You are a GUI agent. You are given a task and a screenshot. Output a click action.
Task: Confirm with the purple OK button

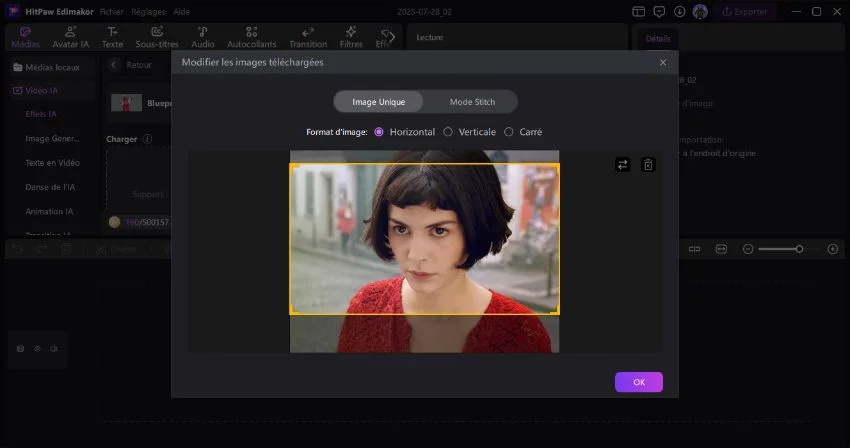coord(639,382)
